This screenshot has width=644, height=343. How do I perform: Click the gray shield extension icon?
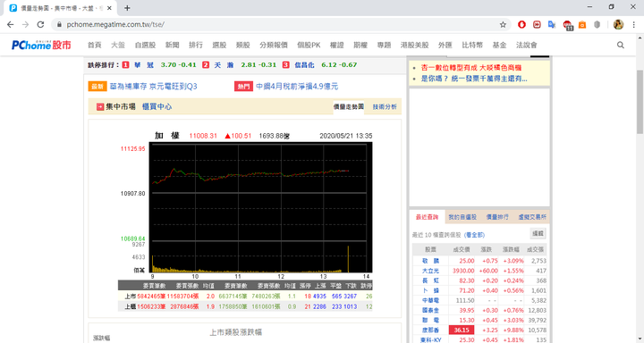click(x=597, y=25)
